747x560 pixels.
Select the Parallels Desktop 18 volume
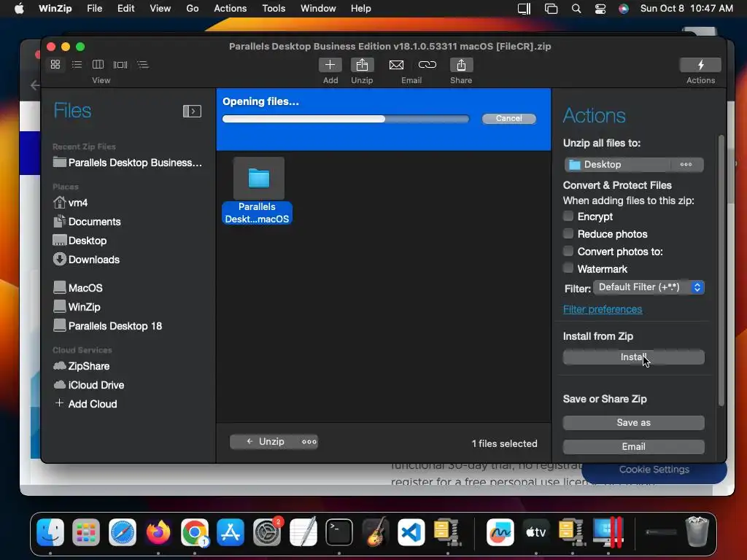click(x=107, y=326)
